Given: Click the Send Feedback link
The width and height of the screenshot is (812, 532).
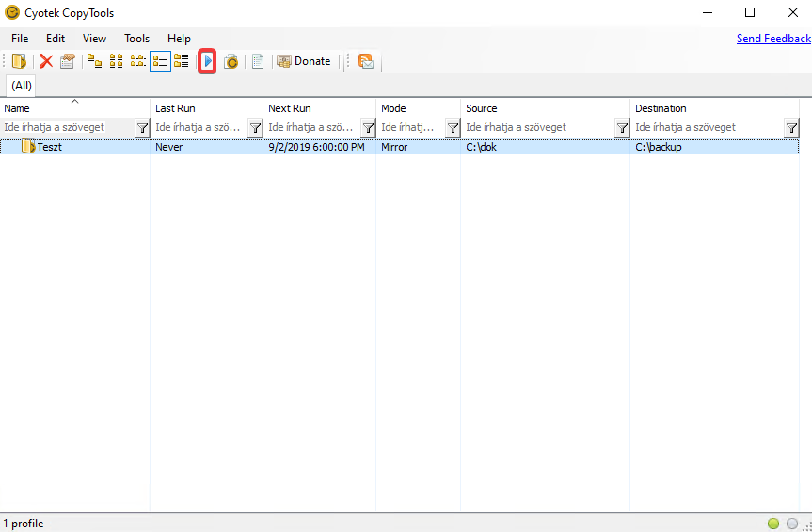Looking at the screenshot, I should [773, 39].
